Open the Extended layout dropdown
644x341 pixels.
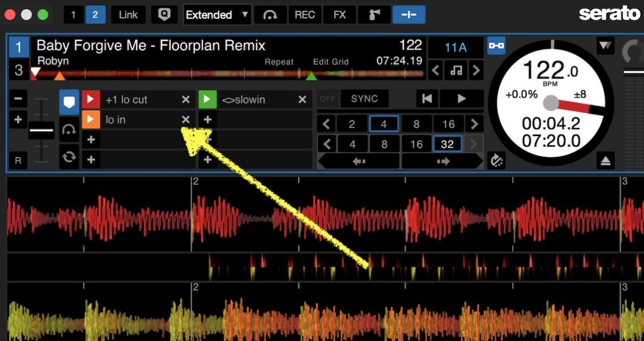(x=217, y=14)
